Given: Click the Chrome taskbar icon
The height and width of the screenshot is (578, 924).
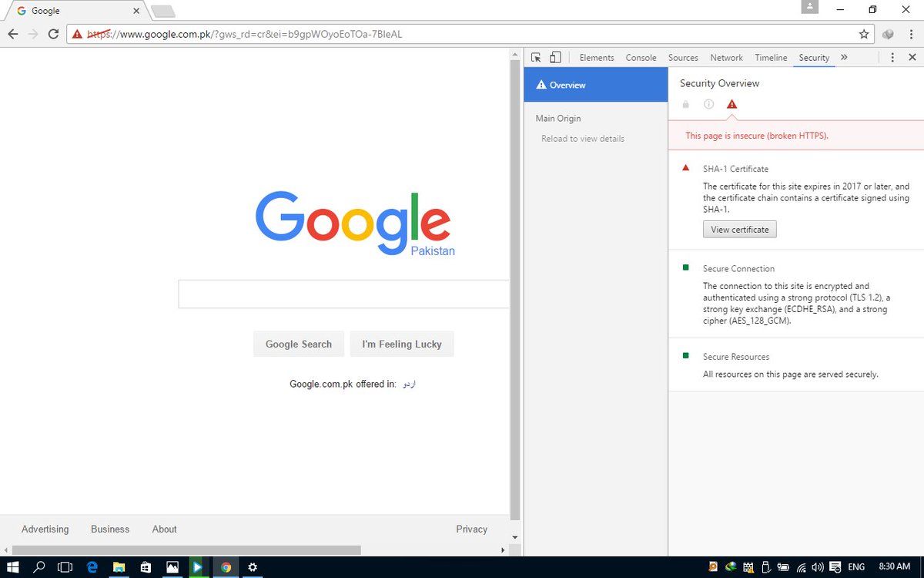Looking at the screenshot, I should tap(226, 567).
